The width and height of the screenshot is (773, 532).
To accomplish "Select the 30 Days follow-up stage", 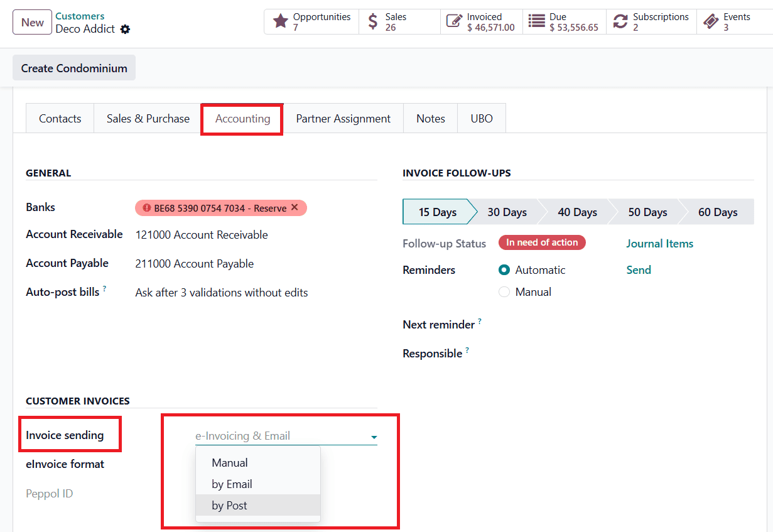I will [x=506, y=212].
